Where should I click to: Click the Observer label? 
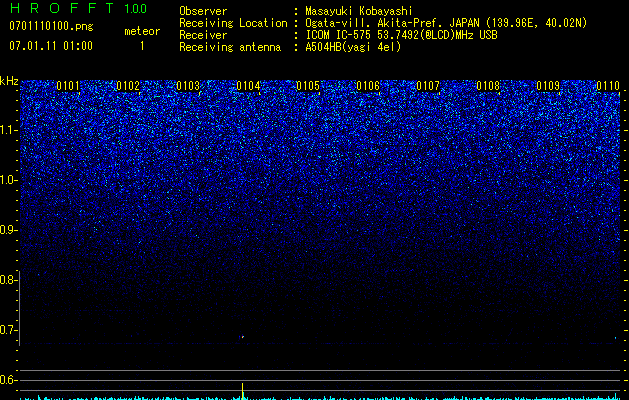click(x=203, y=11)
